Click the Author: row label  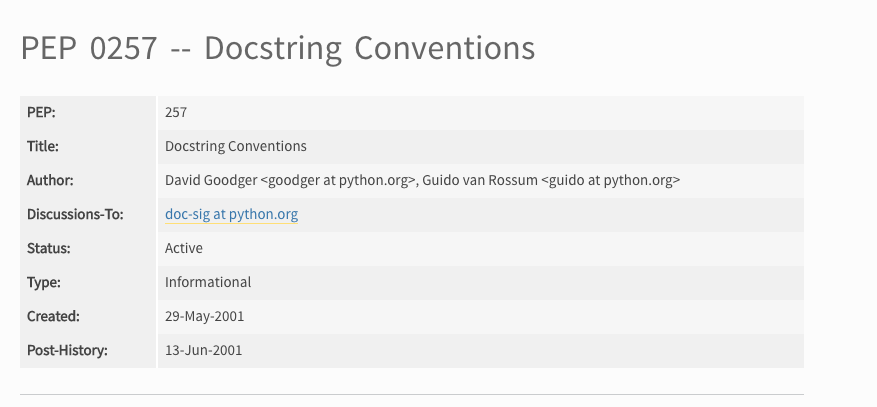(50, 180)
